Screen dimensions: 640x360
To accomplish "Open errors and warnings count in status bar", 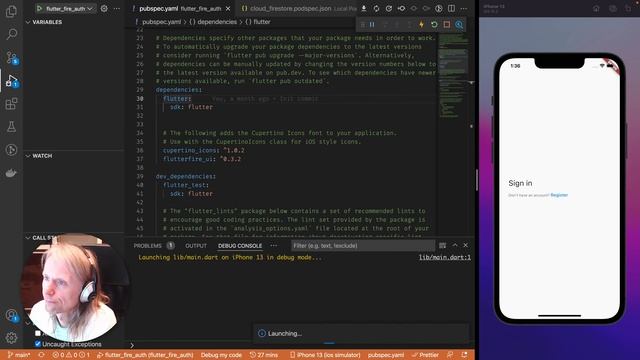I will pos(71,355).
